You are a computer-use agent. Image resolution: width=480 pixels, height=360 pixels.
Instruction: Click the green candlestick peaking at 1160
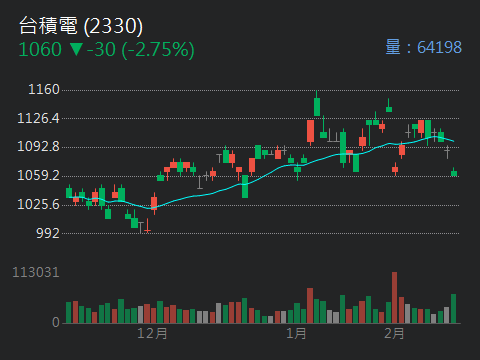pos(317,104)
